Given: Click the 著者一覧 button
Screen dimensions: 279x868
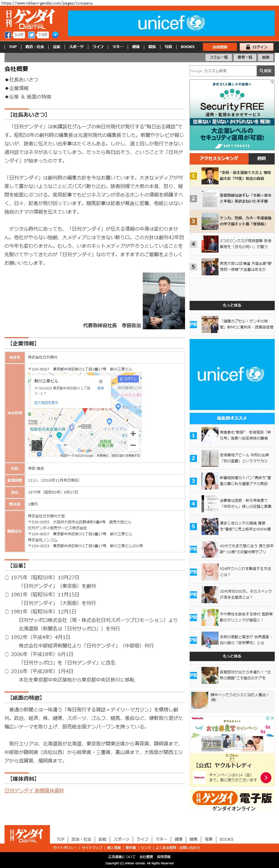Looking at the screenshot, I should (245, 57).
